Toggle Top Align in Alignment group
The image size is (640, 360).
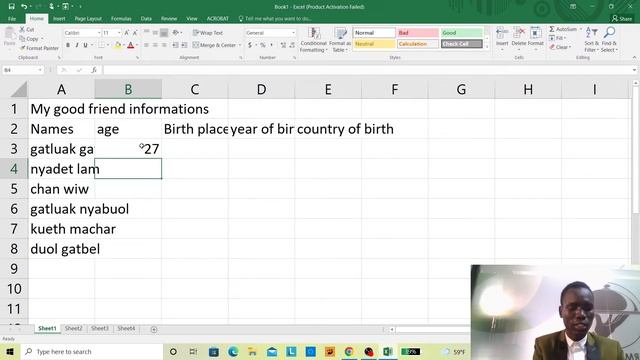pos(146,33)
